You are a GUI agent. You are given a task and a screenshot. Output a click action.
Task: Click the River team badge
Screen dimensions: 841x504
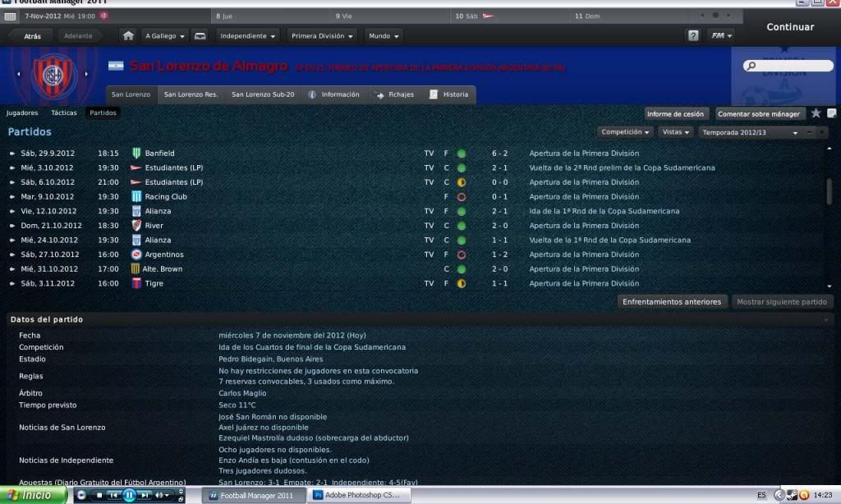coord(136,226)
